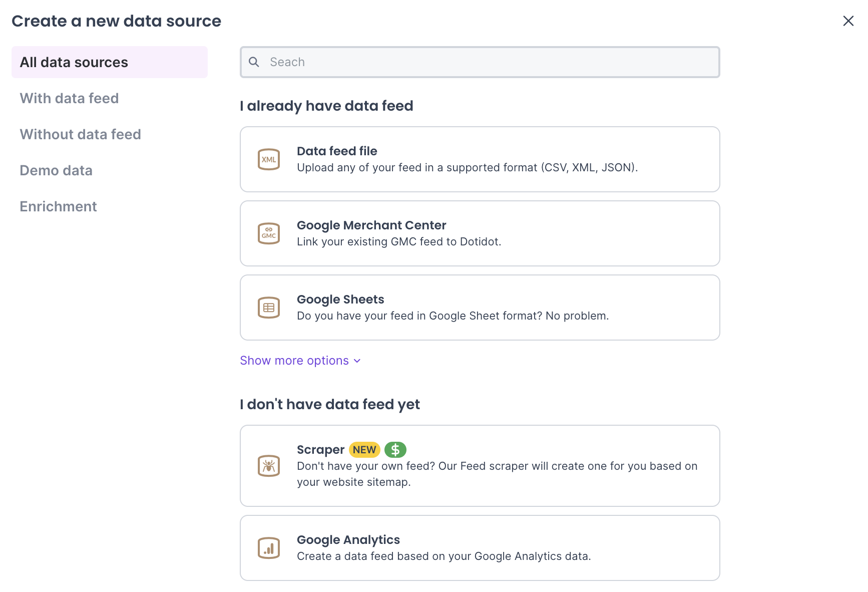Choose the Google Analytics card

[x=480, y=548]
